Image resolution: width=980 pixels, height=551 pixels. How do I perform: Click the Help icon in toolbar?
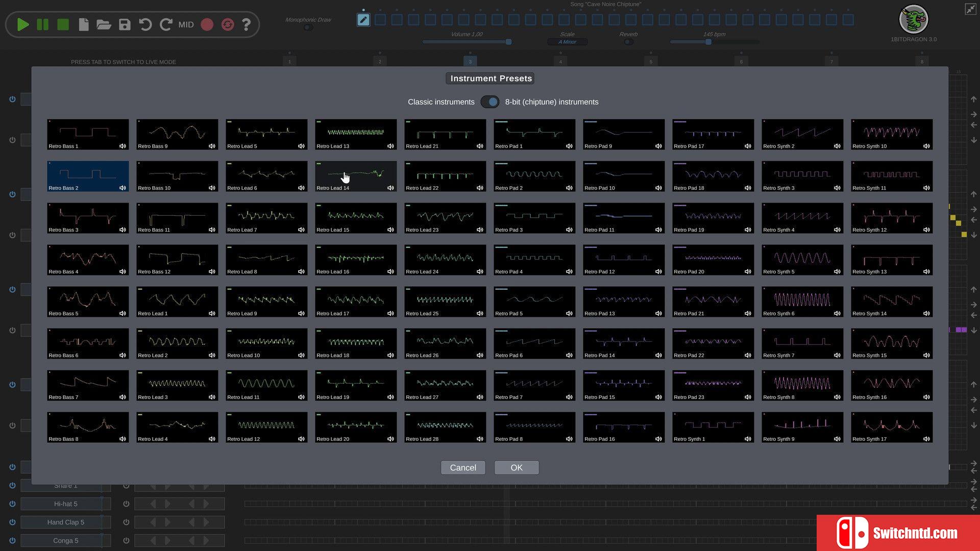(248, 24)
